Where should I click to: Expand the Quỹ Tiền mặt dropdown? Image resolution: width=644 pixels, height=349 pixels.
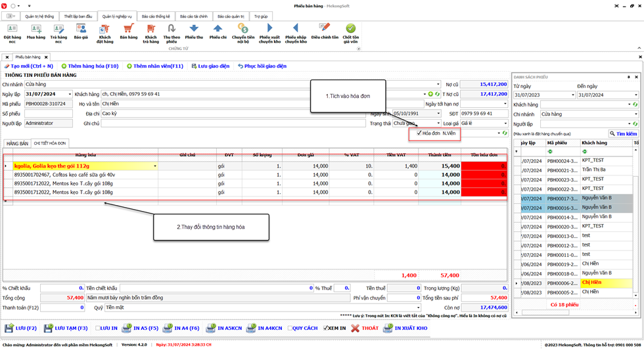418,307
